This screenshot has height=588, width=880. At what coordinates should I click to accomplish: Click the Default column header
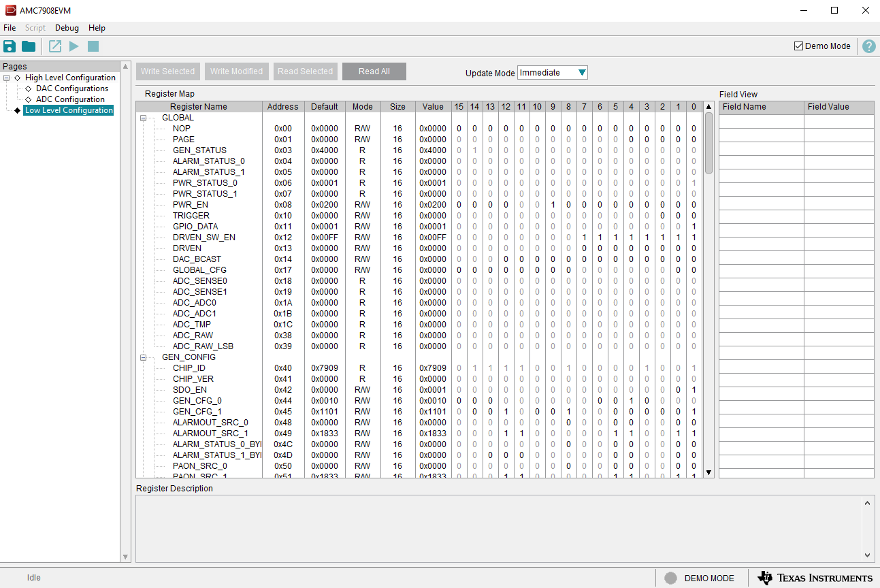coord(325,107)
